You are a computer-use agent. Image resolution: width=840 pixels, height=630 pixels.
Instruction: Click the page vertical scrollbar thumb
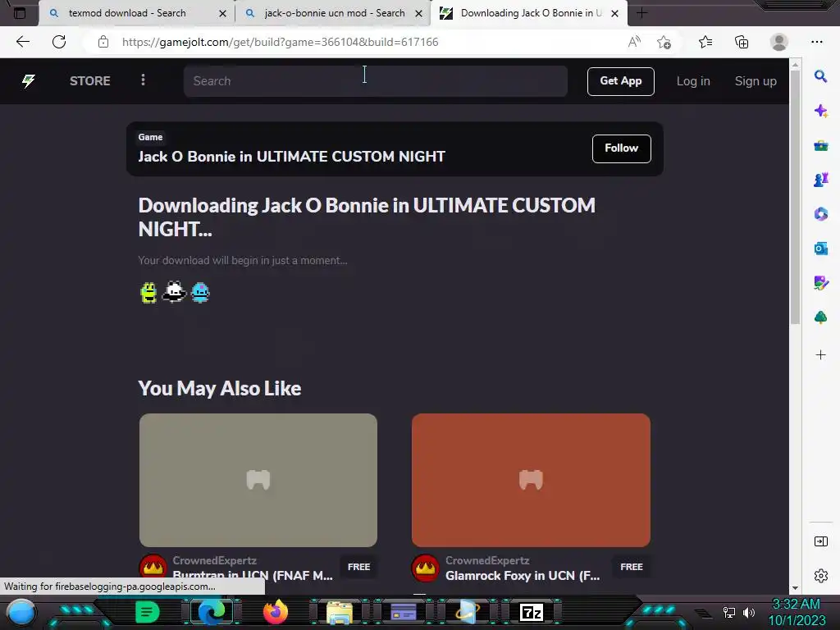(x=795, y=197)
